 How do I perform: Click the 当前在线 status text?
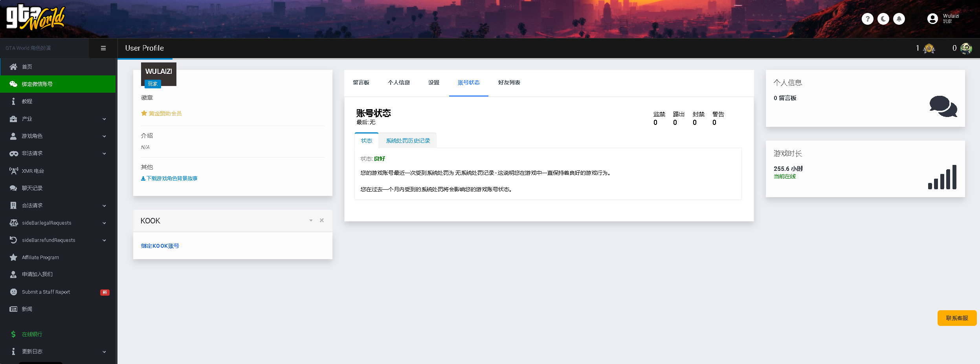[x=785, y=176]
